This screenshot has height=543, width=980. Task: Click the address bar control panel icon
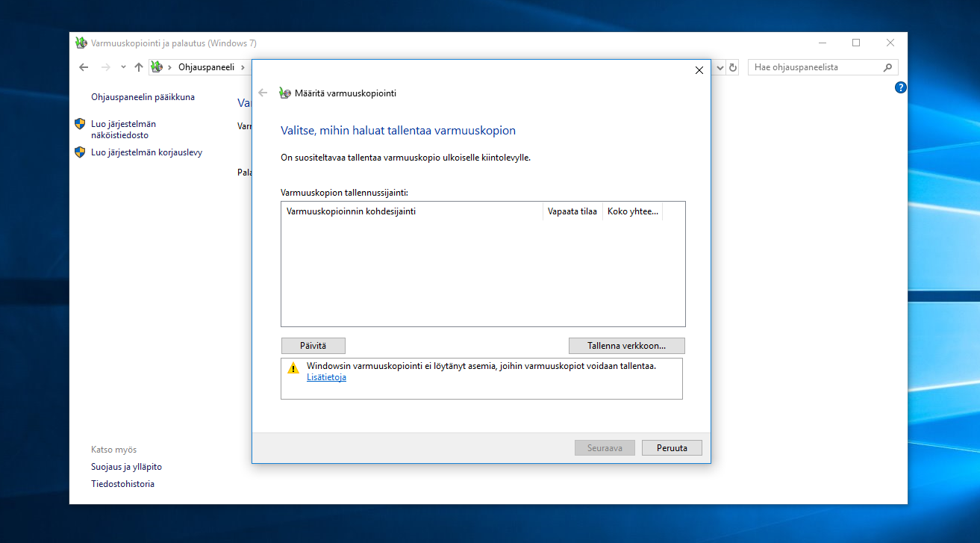[157, 67]
